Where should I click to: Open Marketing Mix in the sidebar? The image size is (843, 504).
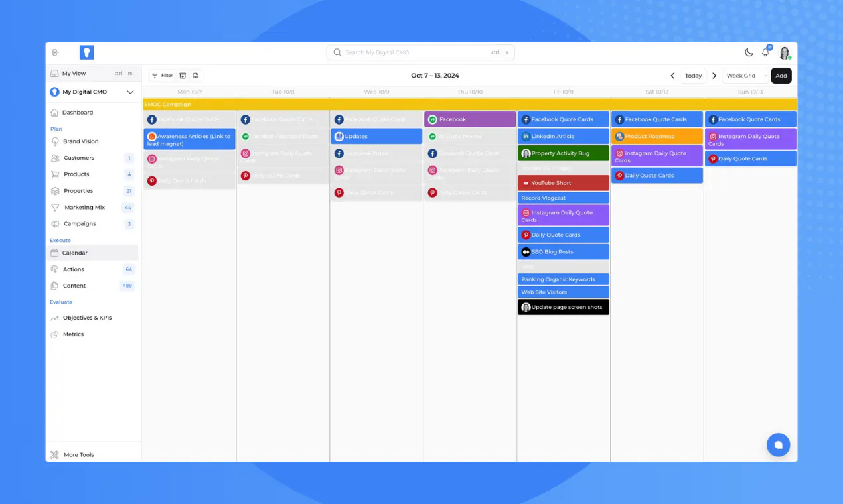(x=93, y=208)
